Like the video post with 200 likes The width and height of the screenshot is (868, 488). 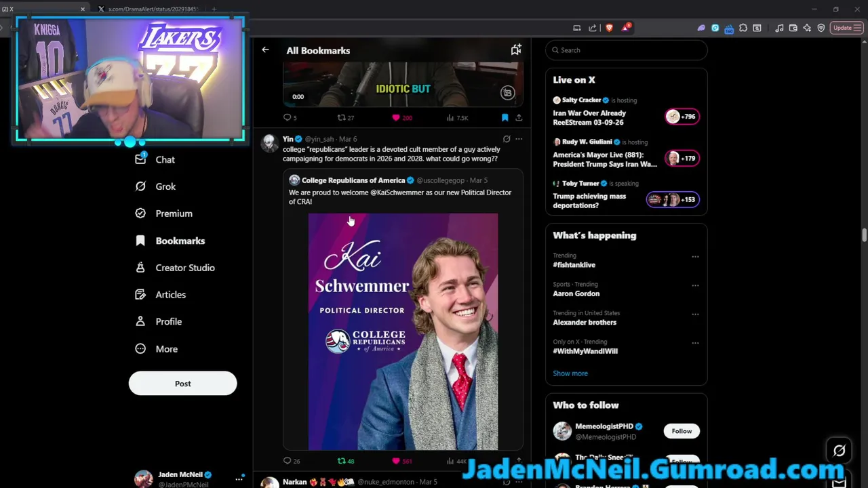[x=396, y=118]
